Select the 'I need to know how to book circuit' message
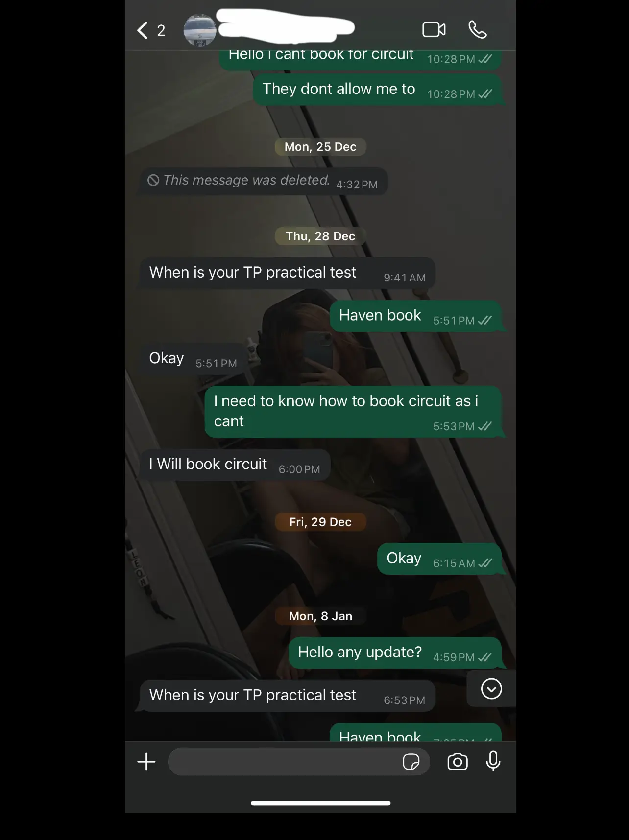This screenshot has height=840, width=629. click(353, 412)
